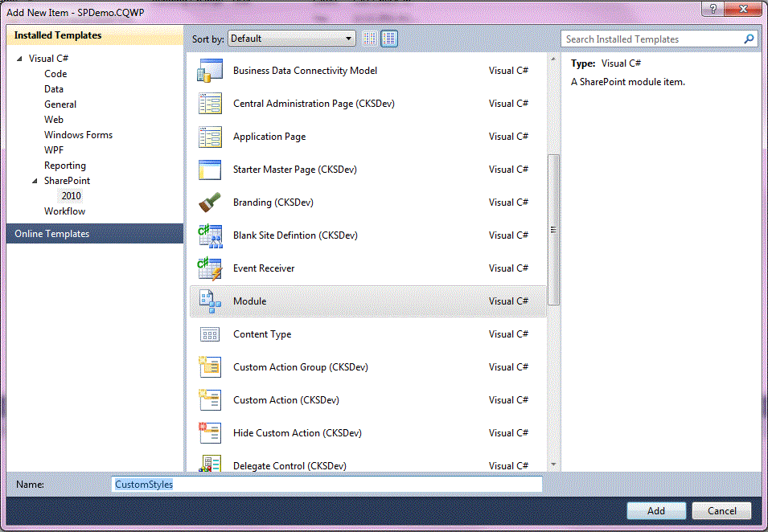This screenshot has width=768, height=532.
Task: Collapse the SharePoint tree node
Action: pos(35,181)
